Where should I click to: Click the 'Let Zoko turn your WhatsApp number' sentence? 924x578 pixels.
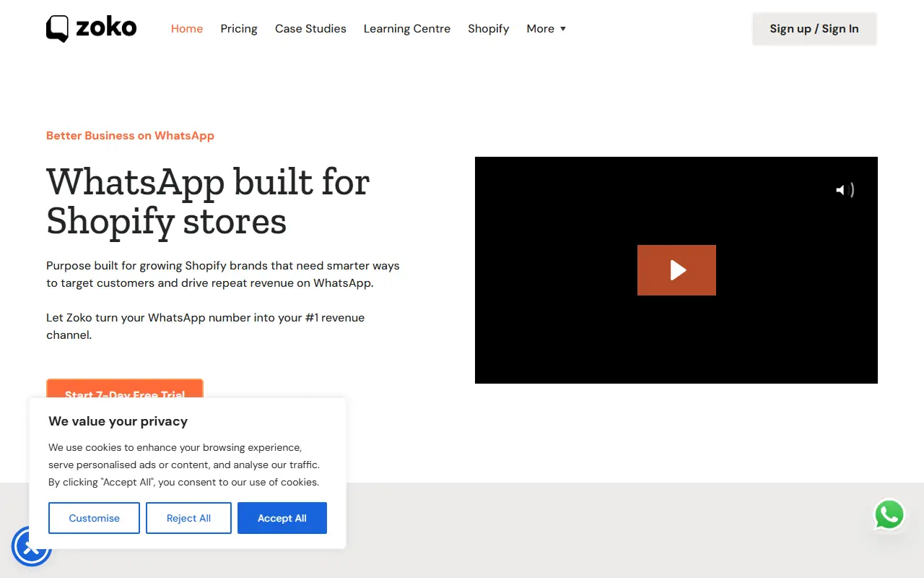coord(206,327)
